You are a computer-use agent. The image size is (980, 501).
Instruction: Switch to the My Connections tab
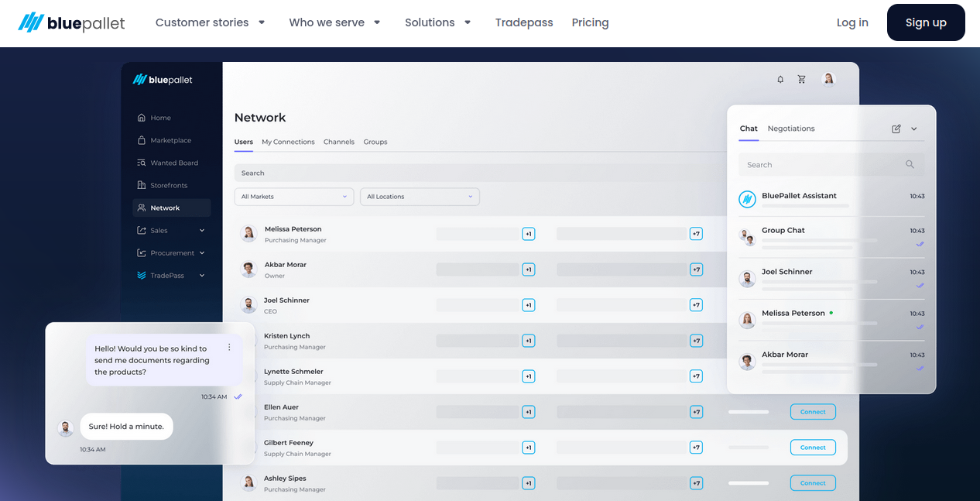[288, 142]
